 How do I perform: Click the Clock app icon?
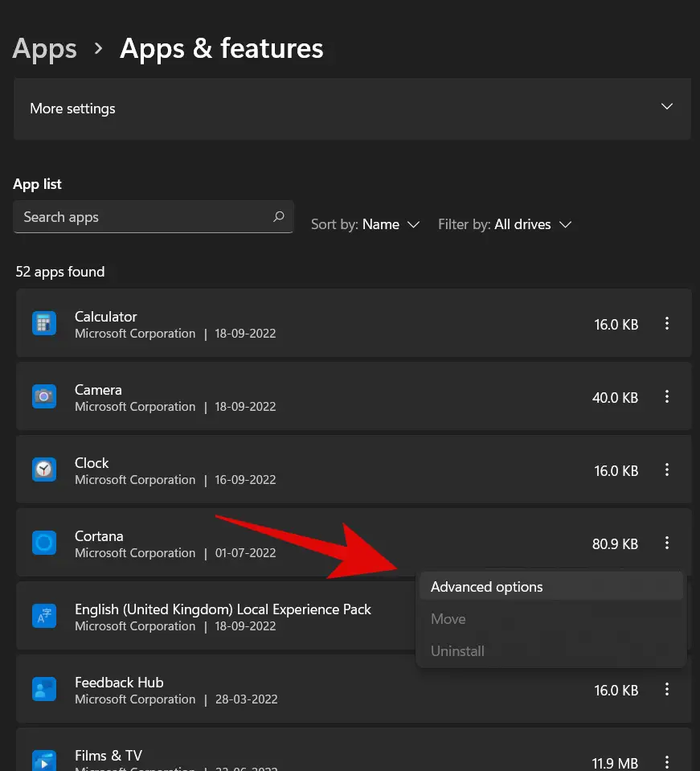click(x=44, y=470)
